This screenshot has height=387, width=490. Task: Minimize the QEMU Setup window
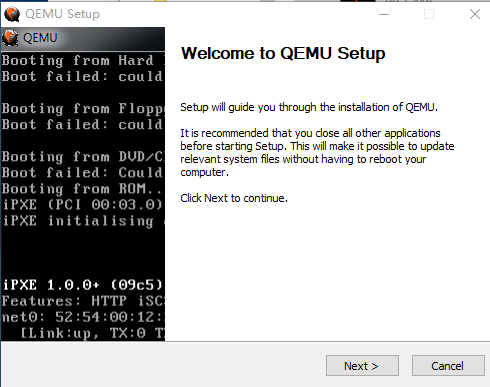pyautogui.click(x=384, y=14)
